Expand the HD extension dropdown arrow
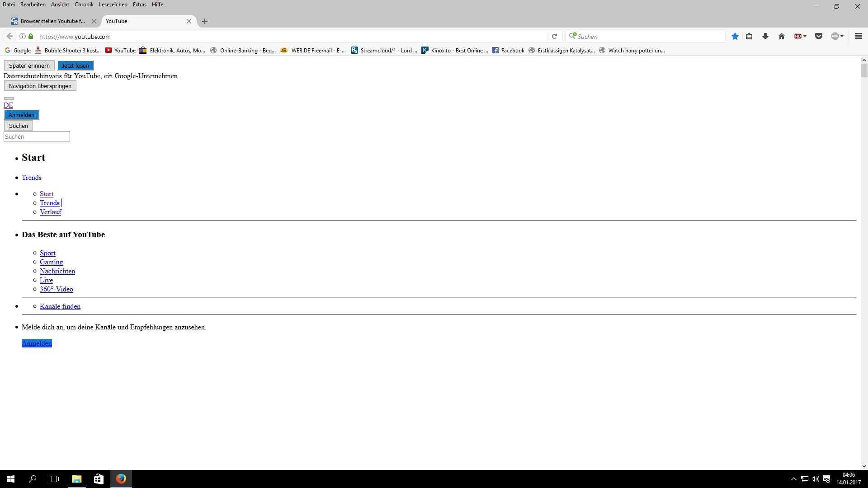The height and width of the screenshot is (488, 868). pyautogui.click(x=805, y=37)
